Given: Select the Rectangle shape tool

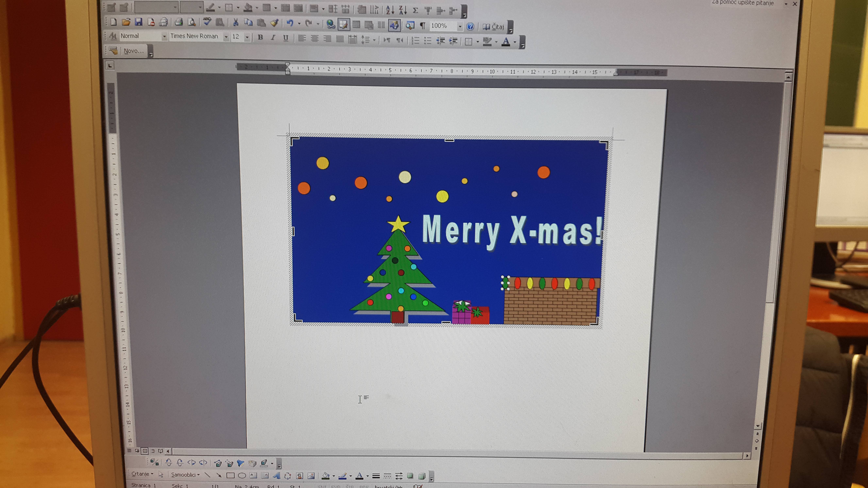Looking at the screenshot, I should click(230, 476).
